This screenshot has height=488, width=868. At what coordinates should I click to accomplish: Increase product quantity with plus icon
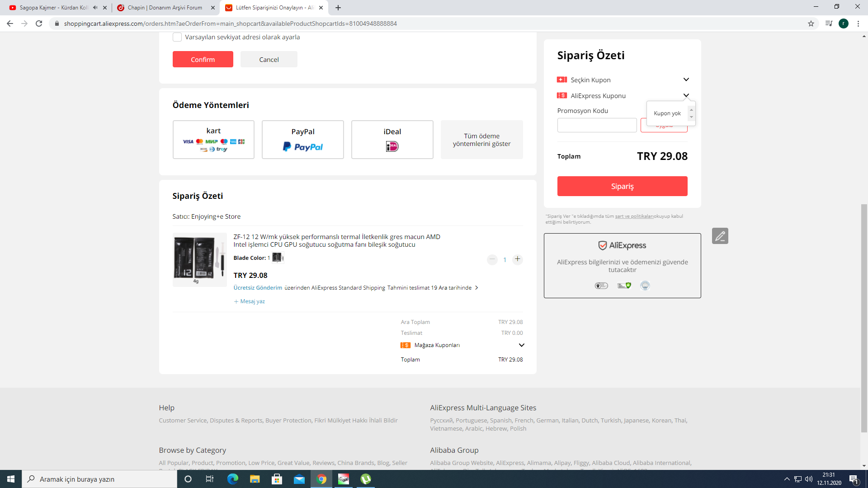coord(518,259)
